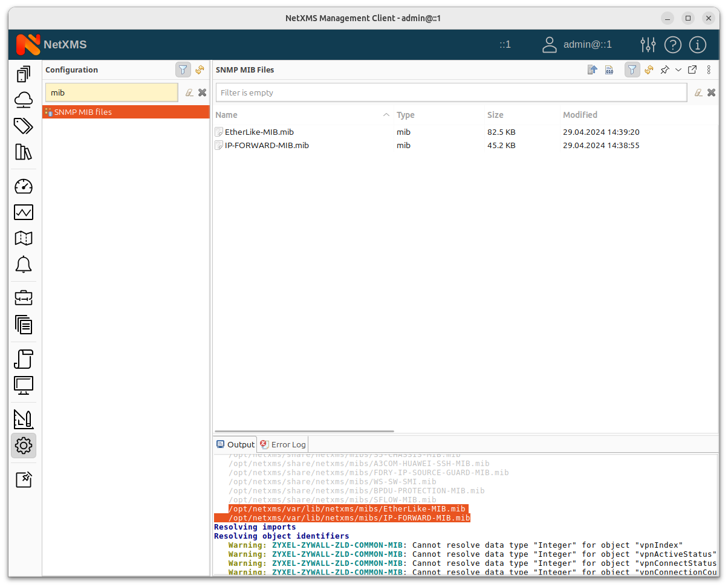Toggle the filter in SNMP MIB Files
Screen dimensions: 728x587
click(632, 70)
